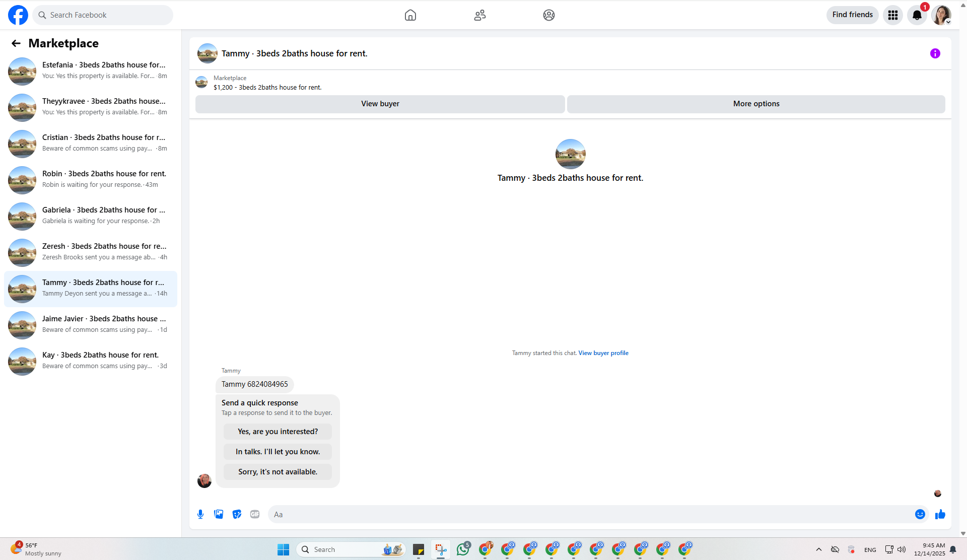
Task: Open the weather widget on taskbar
Action: coord(36,549)
